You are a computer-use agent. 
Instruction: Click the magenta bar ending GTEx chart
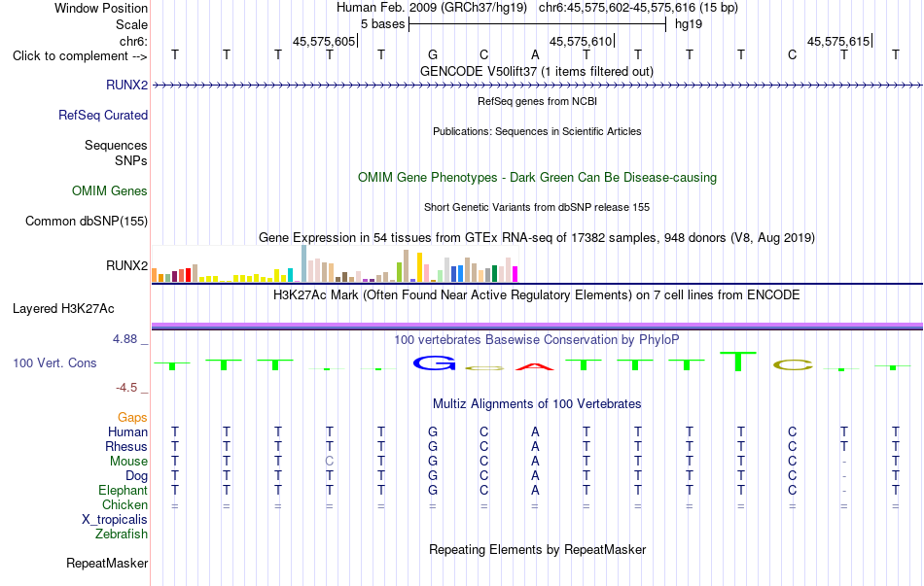[x=515, y=274]
